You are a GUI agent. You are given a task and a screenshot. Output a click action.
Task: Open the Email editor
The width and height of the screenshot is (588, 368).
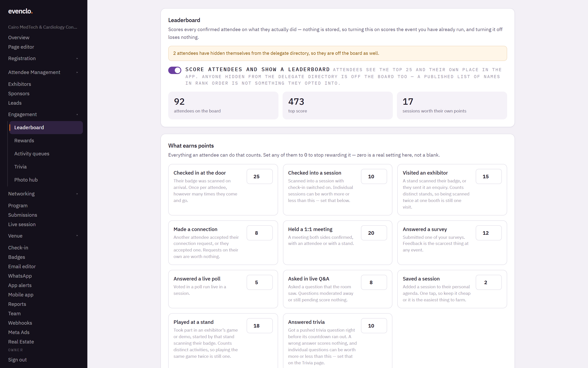click(22, 267)
